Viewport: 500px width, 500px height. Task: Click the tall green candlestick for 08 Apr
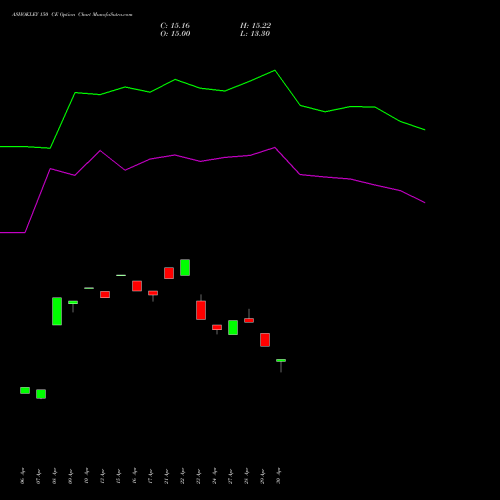[57, 311]
